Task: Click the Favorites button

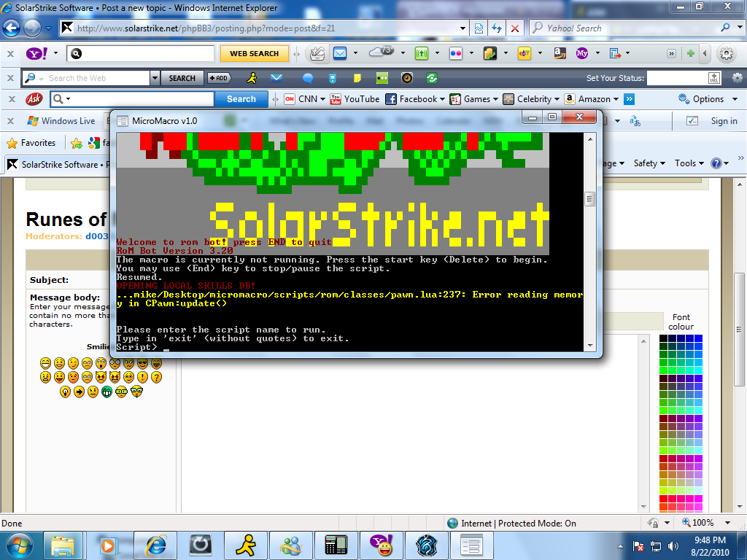Action: [31, 143]
